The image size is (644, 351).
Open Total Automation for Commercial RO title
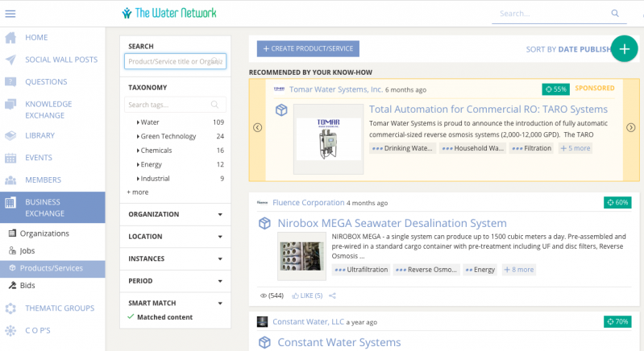488,109
